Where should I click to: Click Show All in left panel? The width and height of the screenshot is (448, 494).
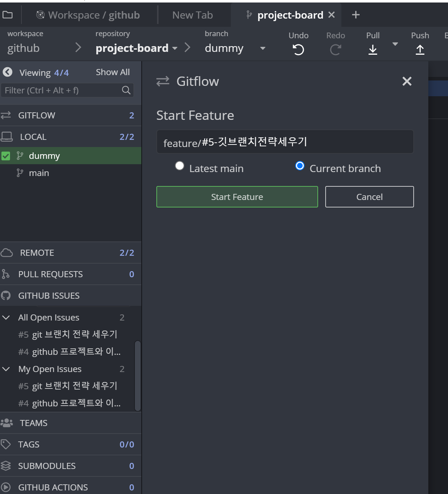coord(113,72)
